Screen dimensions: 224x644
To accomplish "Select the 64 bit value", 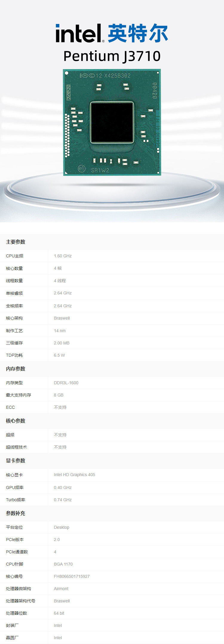I will coord(59,613).
